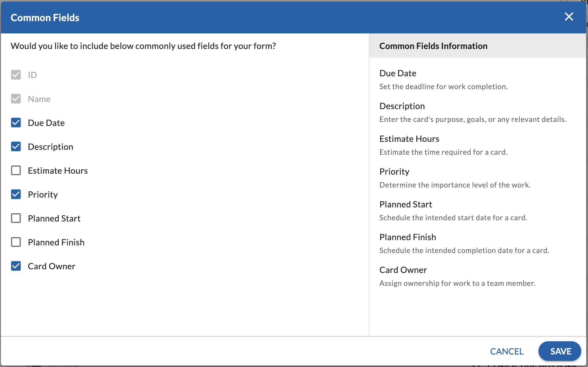Uncheck the Priority field option

(x=16, y=194)
